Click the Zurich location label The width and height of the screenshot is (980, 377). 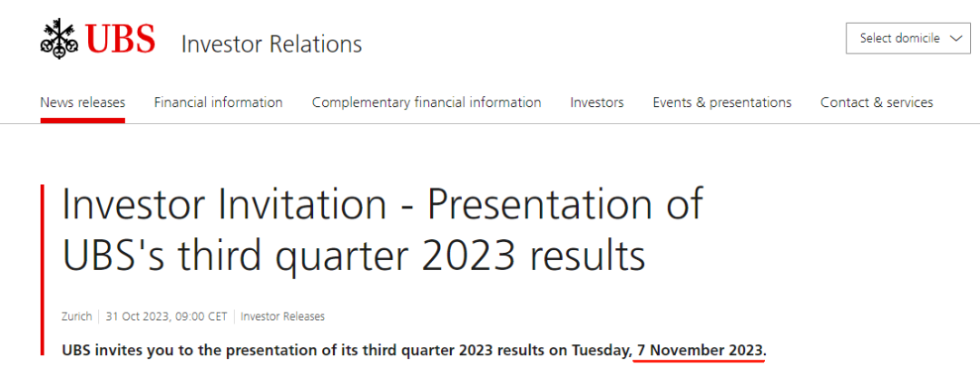(76, 316)
